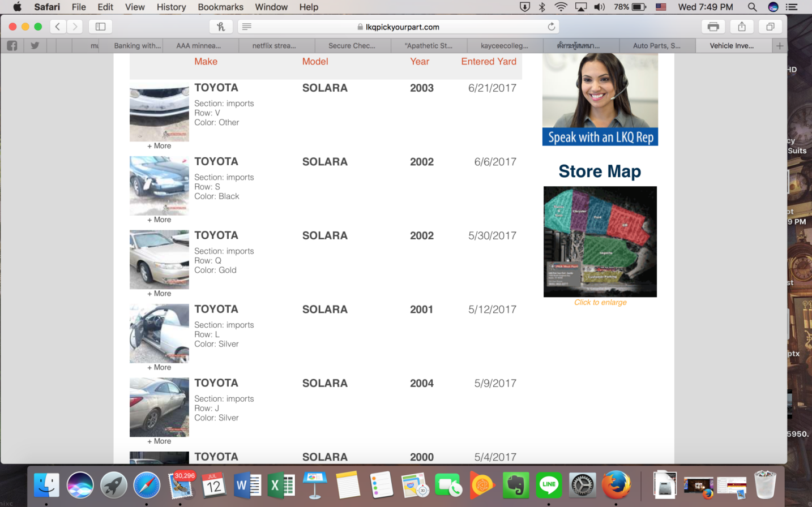The height and width of the screenshot is (507, 812).
Task: Click the 'Color: Black' text
Action: tap(217, 196)
